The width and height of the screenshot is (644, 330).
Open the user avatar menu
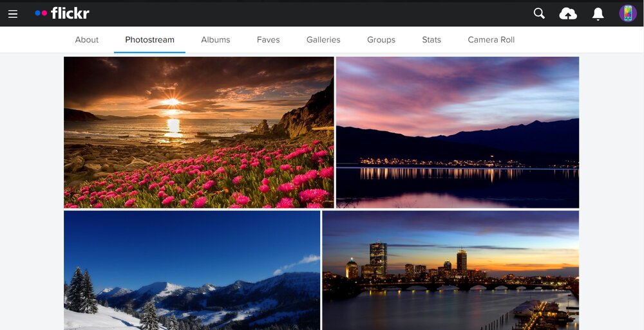(627, 14)
